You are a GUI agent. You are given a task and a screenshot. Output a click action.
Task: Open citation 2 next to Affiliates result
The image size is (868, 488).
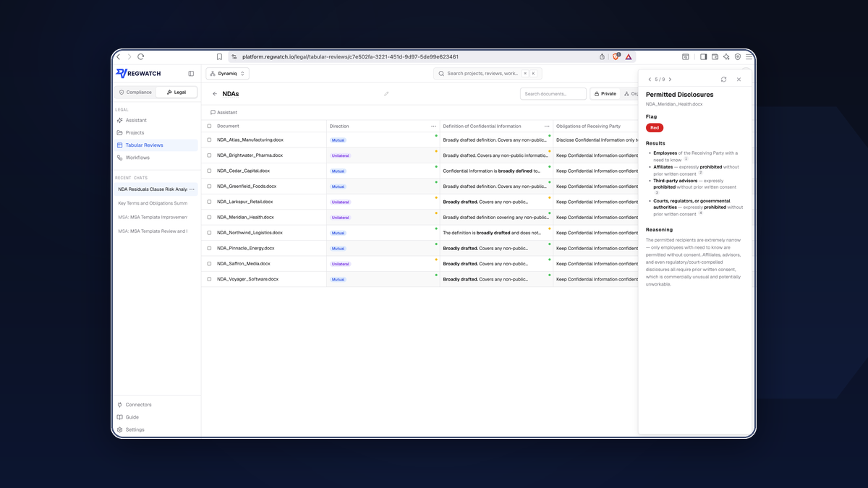point(701,173)
